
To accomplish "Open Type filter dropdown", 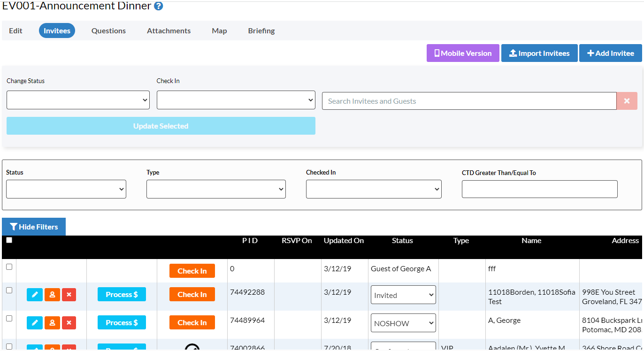I will (216, 189).
